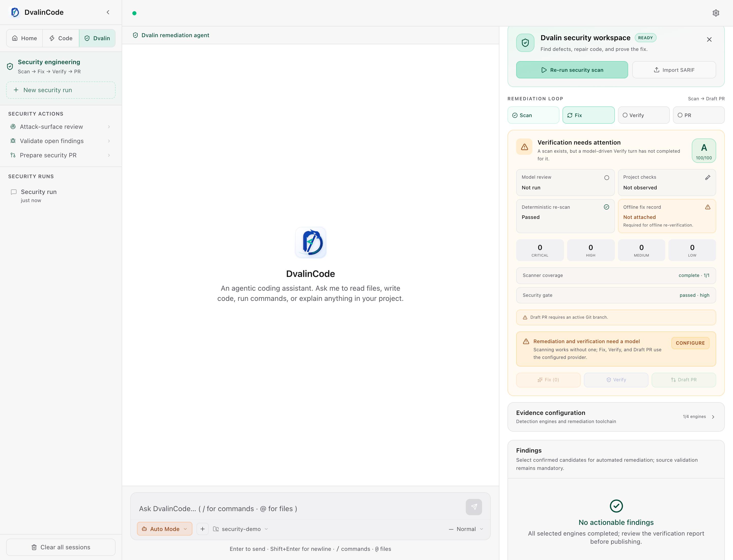Click the security workspace shield icon
Viewport: 733px width, 560px height.
525,43
